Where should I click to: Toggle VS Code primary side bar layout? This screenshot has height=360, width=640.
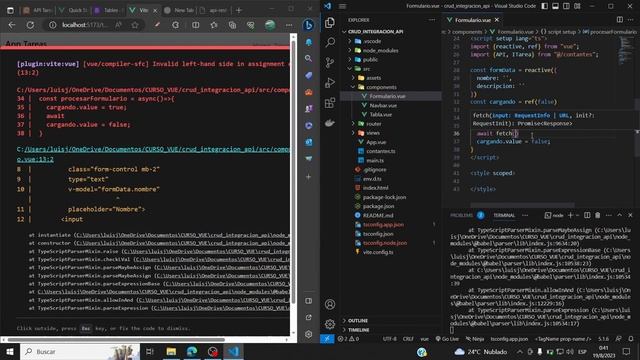pos(544,6)
